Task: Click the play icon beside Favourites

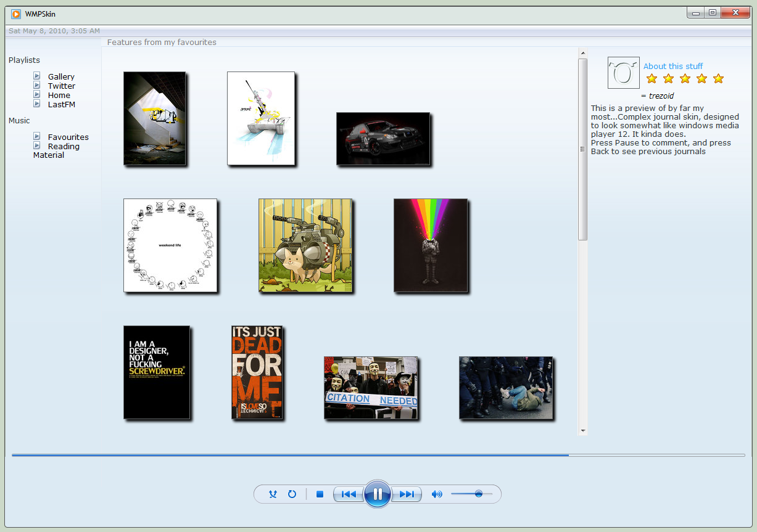Action: click(x=37, y=136)
